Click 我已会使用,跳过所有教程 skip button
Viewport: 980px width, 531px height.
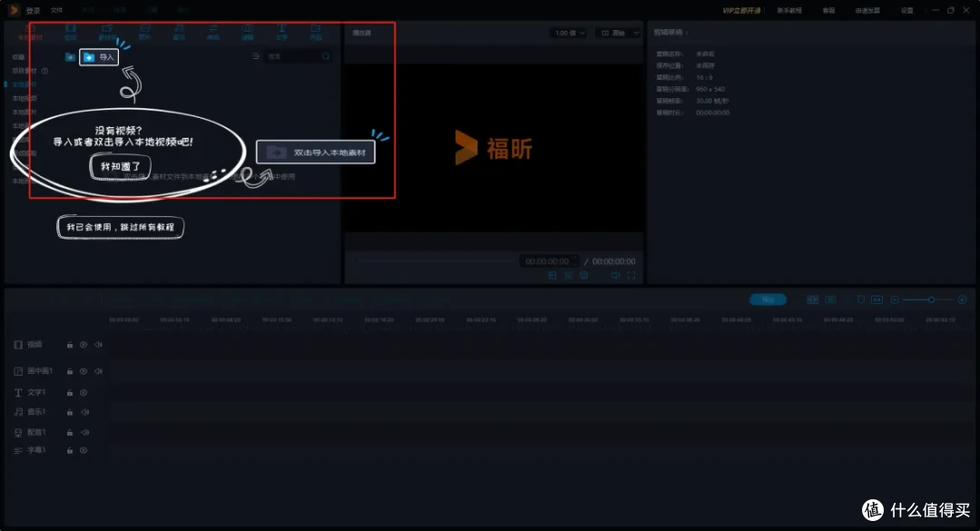pyautogui.click(x=121, y=227)
